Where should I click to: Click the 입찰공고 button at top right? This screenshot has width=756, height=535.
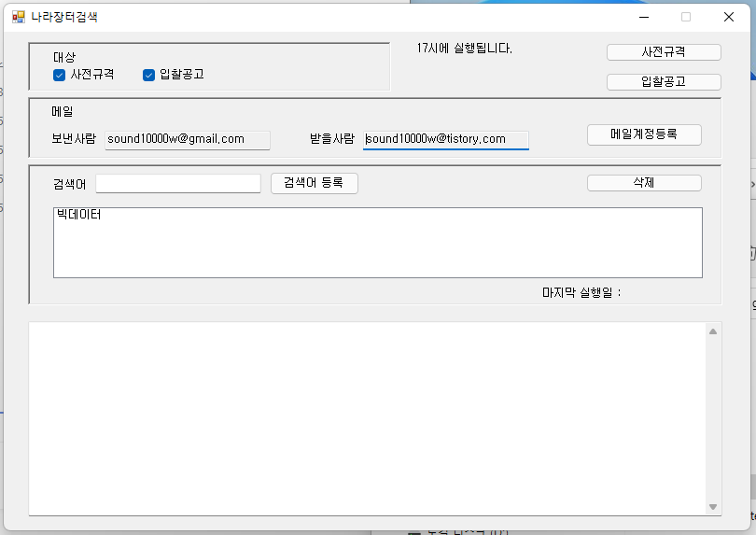pos(664,81)
